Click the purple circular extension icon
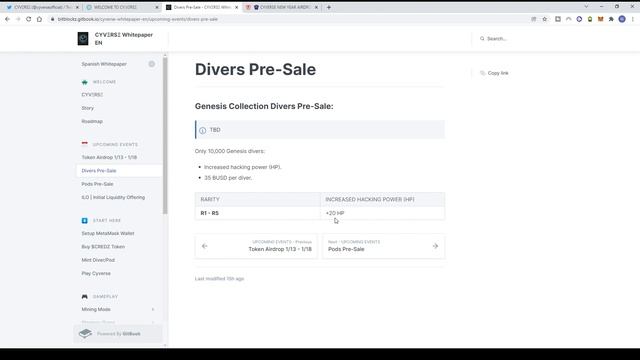 (x=579, y=19)
